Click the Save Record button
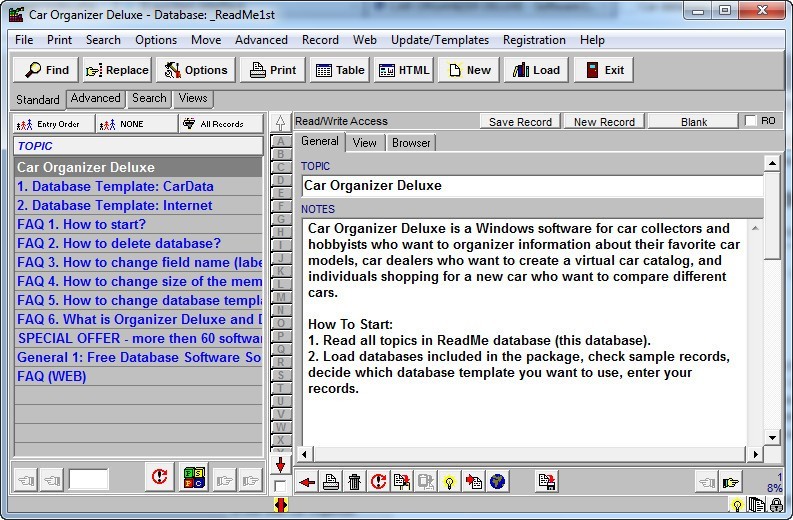 pos(520,122)
